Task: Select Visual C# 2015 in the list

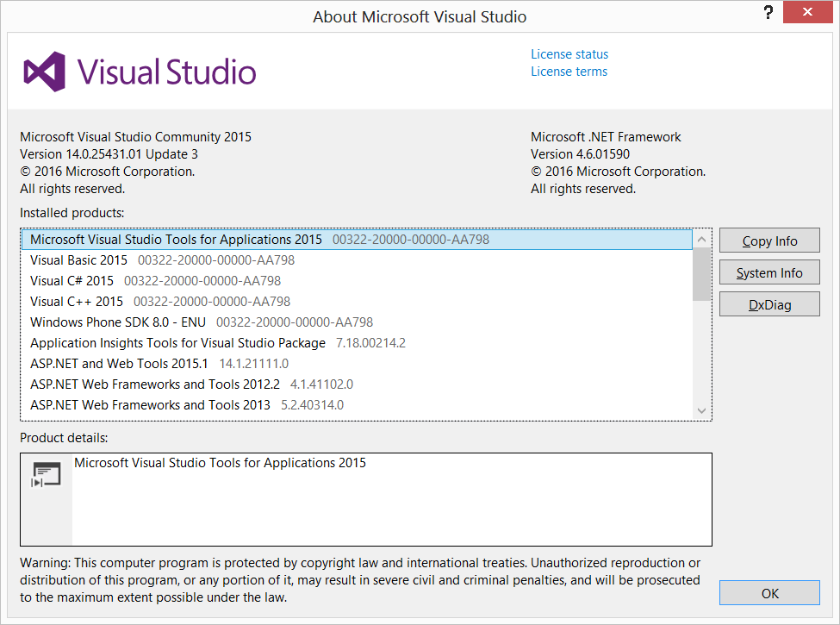Action: coord(357,281)
